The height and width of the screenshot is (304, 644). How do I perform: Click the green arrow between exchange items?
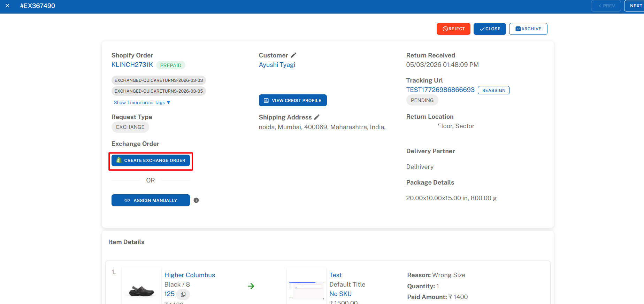[x=251, y=286]
